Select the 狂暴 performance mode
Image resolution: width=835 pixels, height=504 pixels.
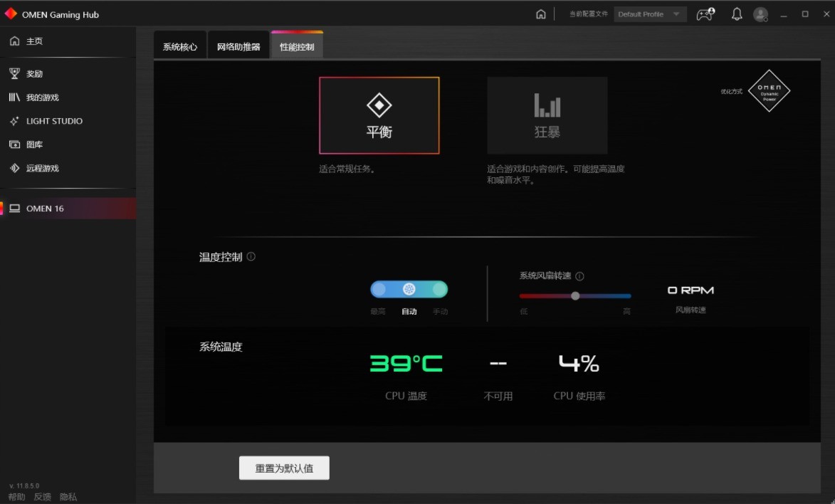[547, 115]
